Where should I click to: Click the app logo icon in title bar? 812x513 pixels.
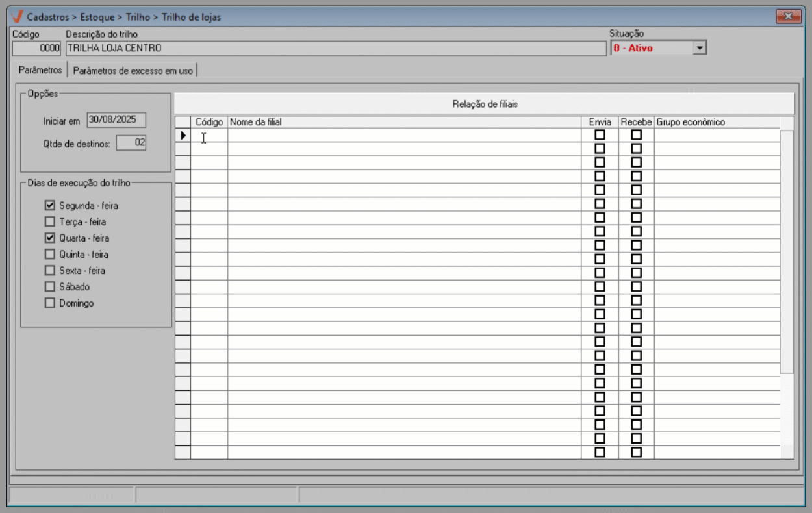pyautogui.click(x=17, y=17)
